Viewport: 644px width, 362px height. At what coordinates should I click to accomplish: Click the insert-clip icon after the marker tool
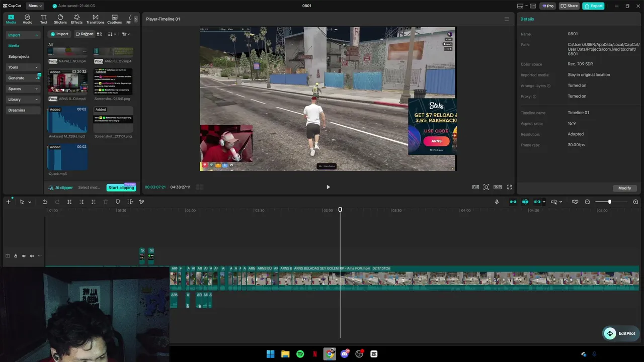130,202
